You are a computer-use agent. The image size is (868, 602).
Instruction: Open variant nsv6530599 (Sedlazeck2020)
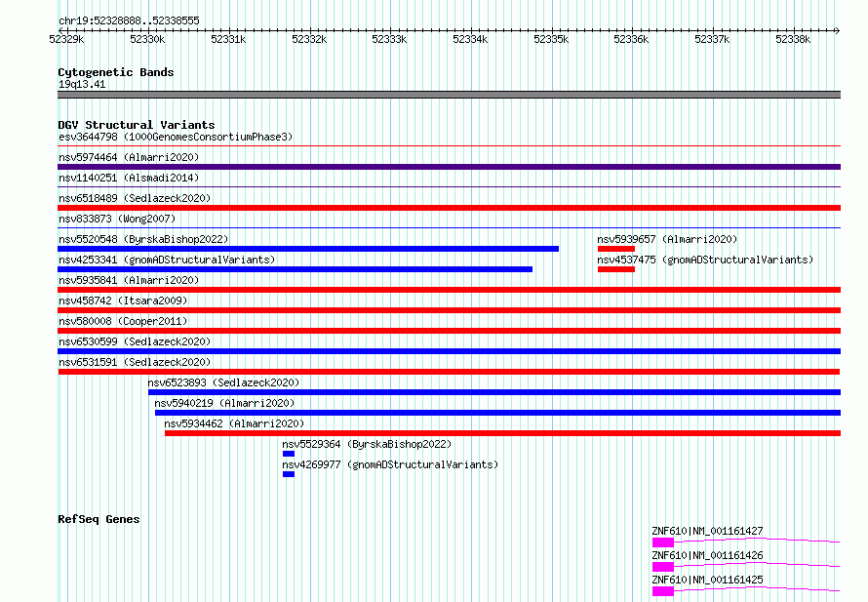point(135,341)
